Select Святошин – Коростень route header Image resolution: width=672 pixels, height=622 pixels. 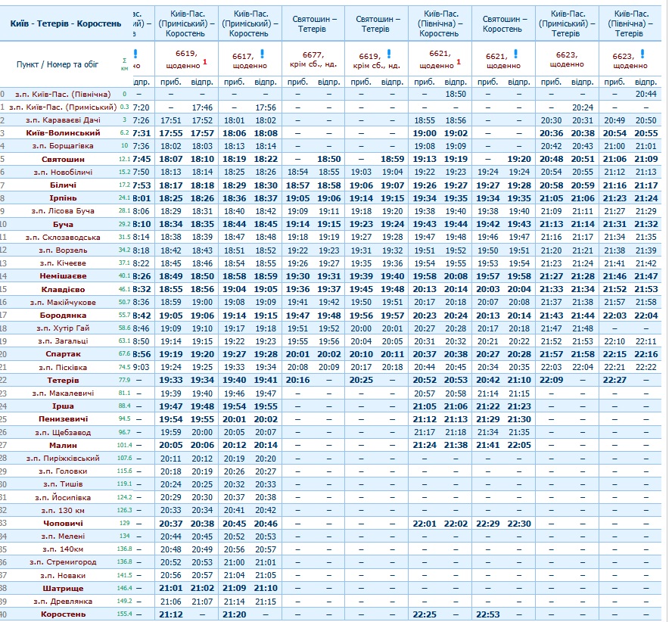(x=502, y=23)
